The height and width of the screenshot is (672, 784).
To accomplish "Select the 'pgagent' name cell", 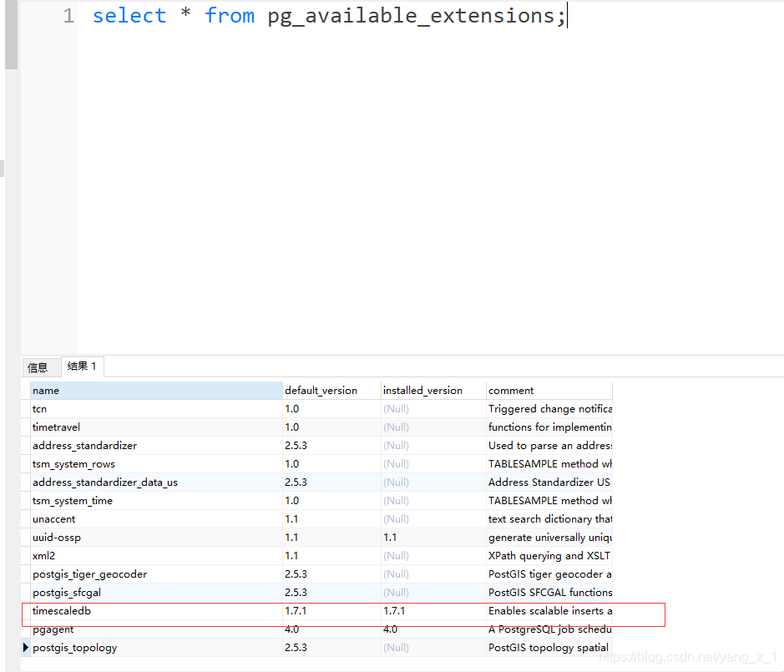I will (156, 629).
